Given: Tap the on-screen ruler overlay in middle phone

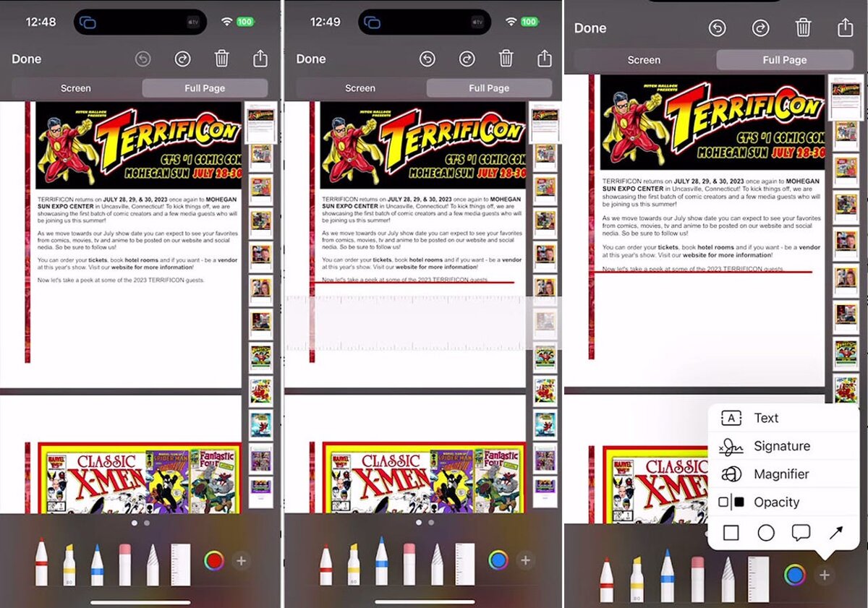Looking at the screenshot, I should [422, 323].
